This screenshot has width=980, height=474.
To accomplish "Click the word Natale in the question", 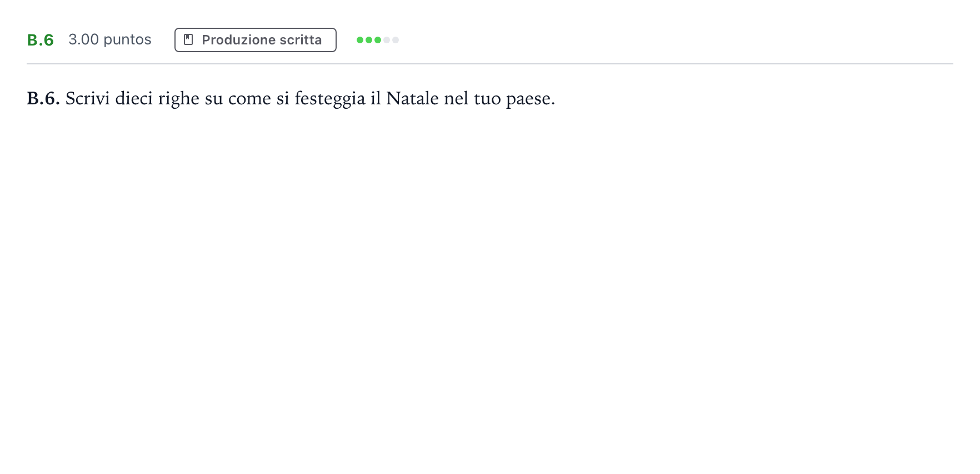I will pyautogui.click(x=412, y=98).
